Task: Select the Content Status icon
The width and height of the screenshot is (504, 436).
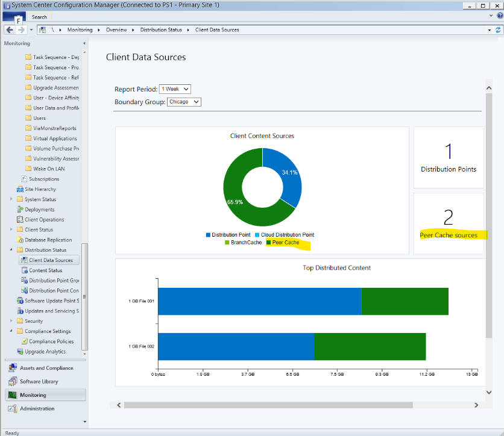Action: tap(24, 270)
